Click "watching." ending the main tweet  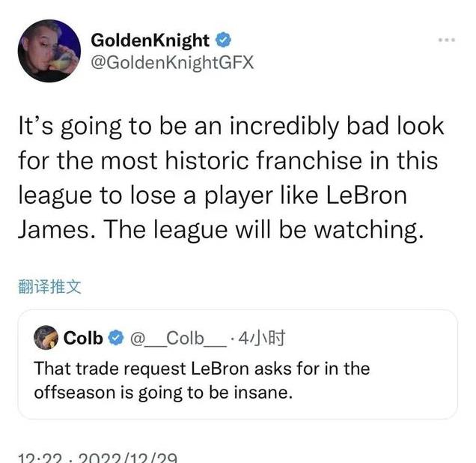tap(368, 230)
